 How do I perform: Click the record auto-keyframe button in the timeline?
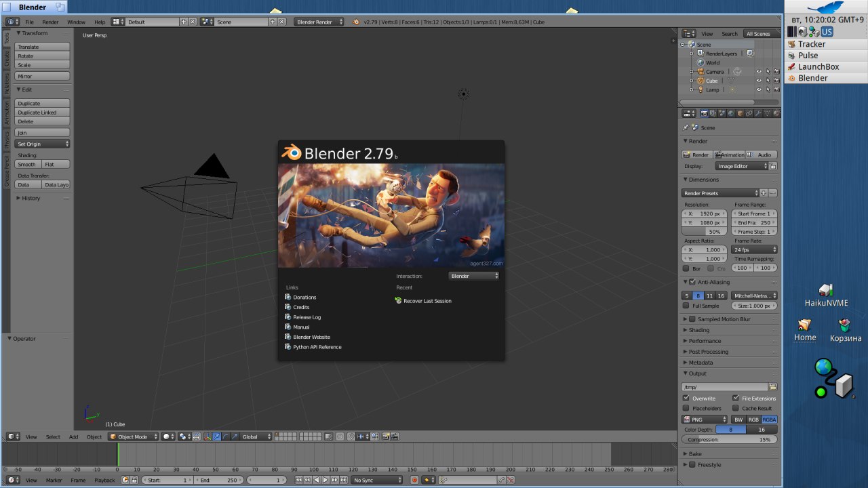pos(414,480)
